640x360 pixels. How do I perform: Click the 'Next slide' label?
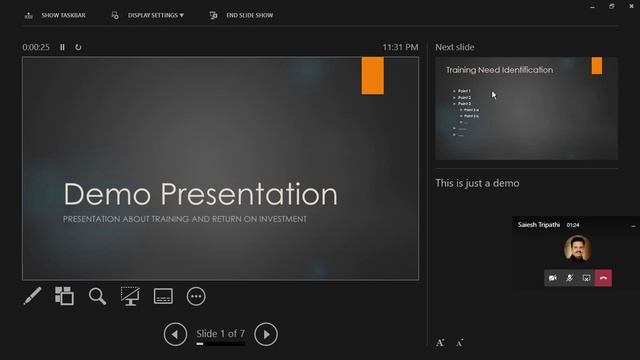pos(455,47)
